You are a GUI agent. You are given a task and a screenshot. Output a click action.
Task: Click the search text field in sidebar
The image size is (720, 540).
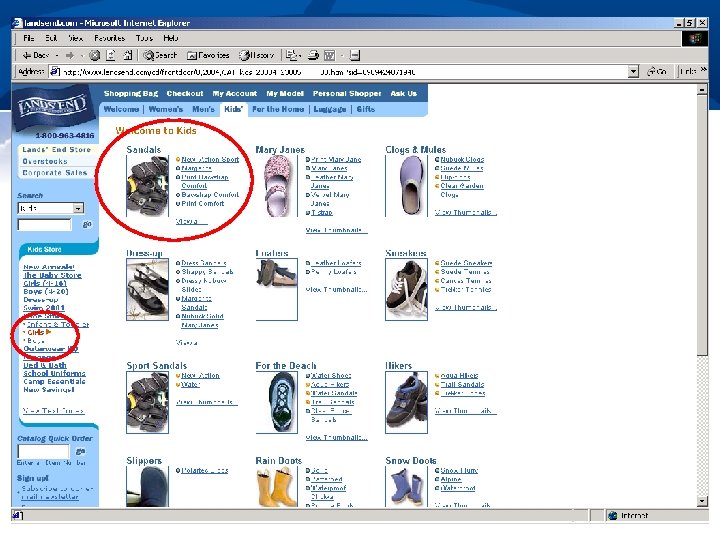tap(45, 225)
